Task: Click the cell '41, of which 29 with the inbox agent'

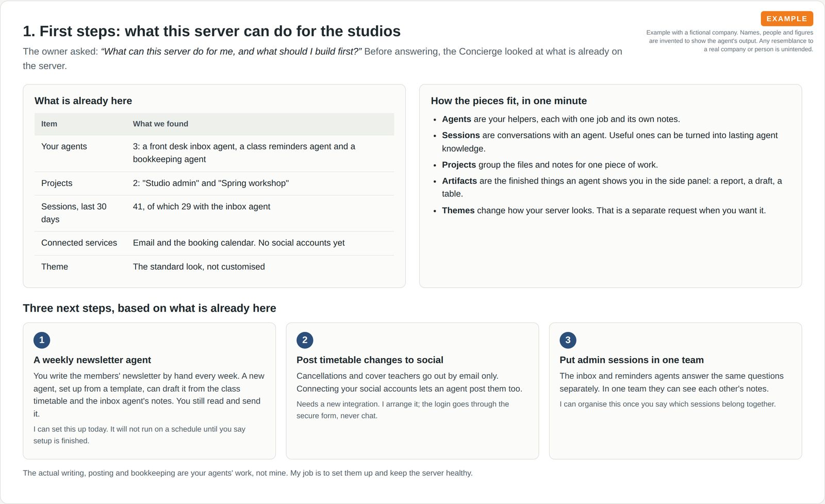Action: click(x=202, y=206)
